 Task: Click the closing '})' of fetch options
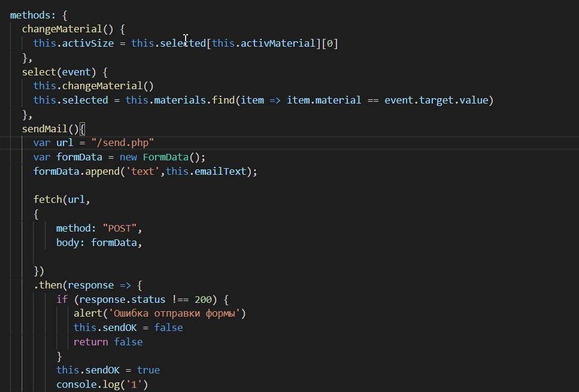[39, 271]
